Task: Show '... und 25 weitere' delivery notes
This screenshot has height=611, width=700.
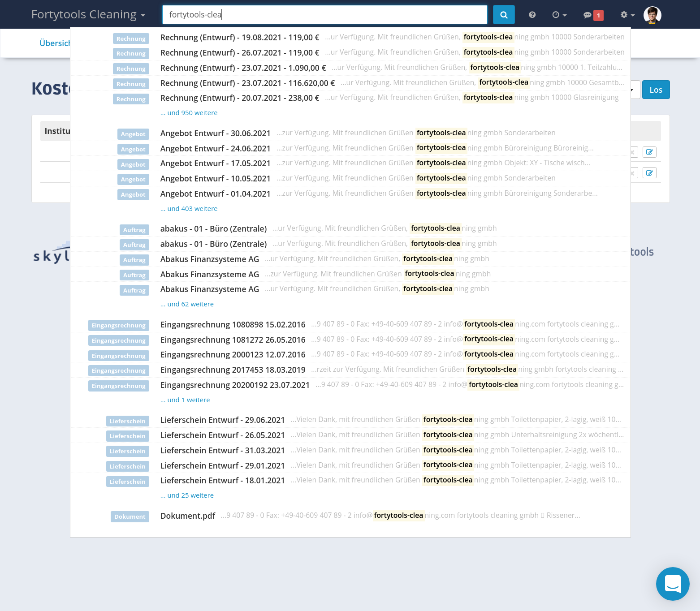Action: [187, 495]
